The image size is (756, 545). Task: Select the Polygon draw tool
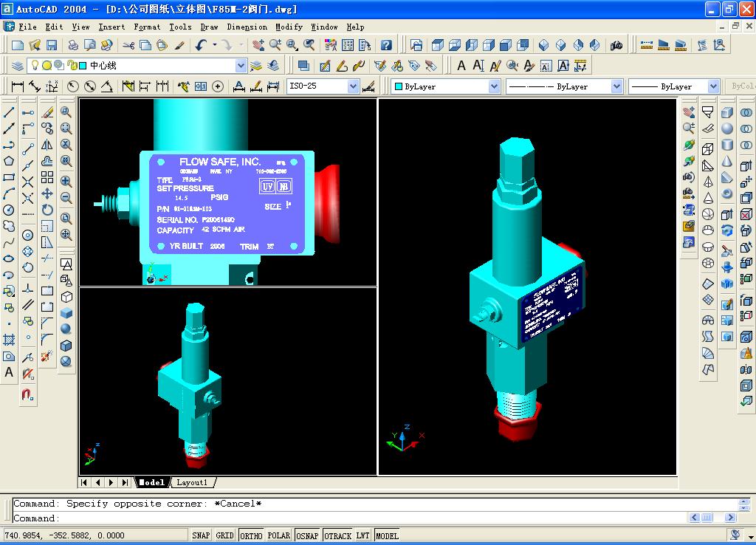tap(9, 161)
